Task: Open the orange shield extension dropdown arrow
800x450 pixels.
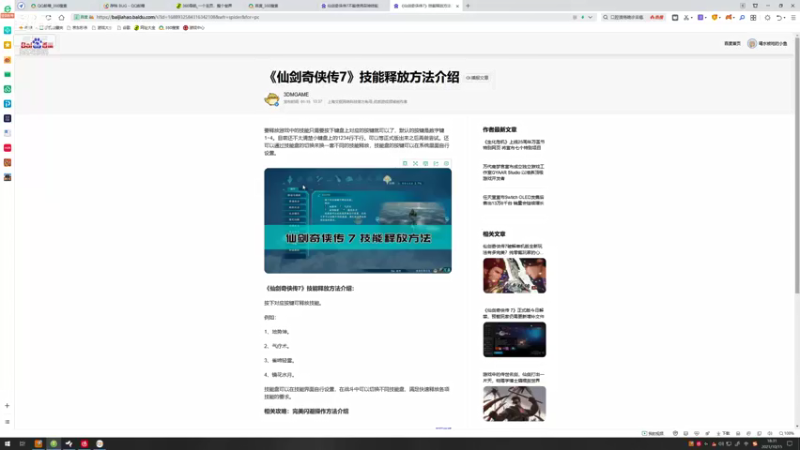Action: coord(720,17)
